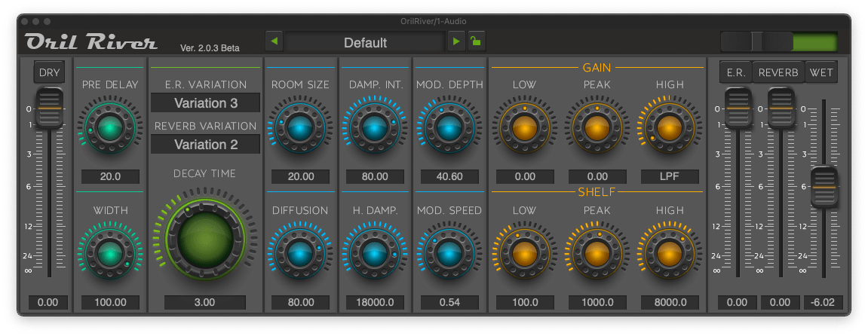Click the Wet level value field -6.02
This screenshot has height=336, width=868.
tap(824, 302)
